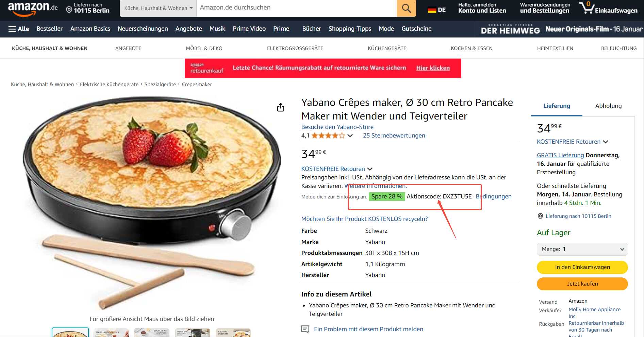Click the delivery location pin icon
Screen dimensions: 644x337
tap(69, 10)
